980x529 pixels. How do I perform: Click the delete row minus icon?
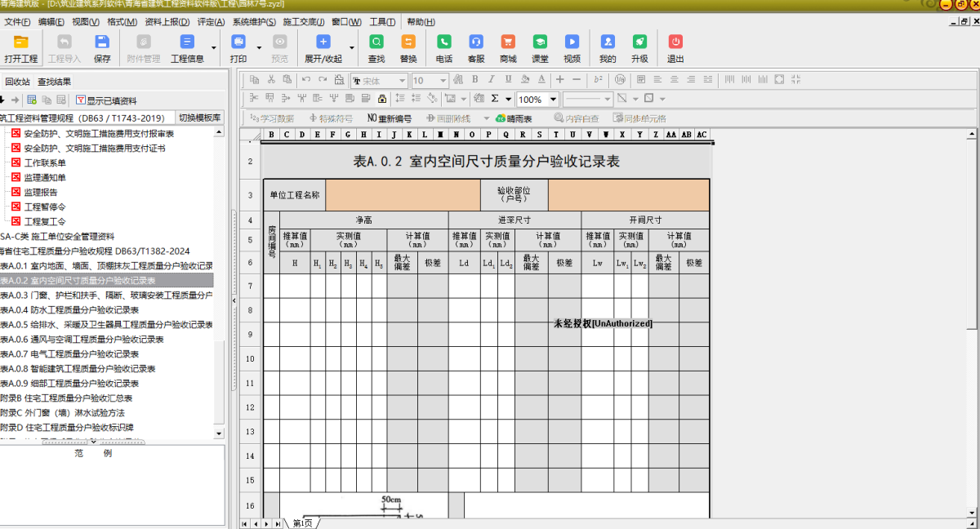click(577, 79)
